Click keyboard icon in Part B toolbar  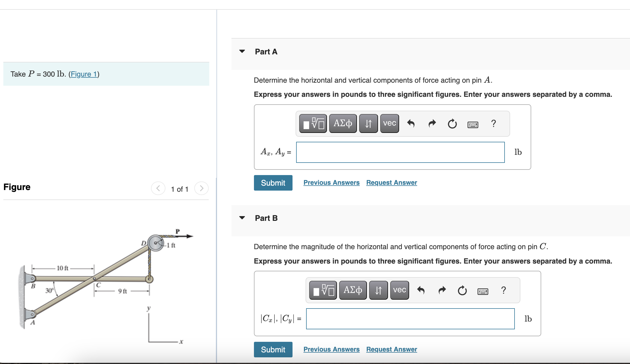(483, 291)
